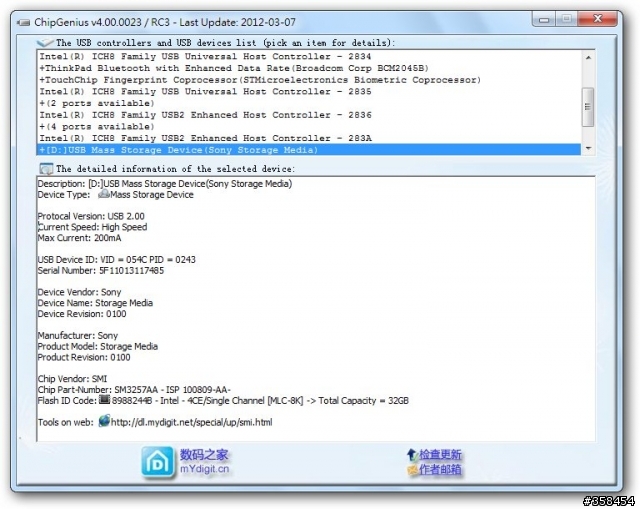The image size is (640, 509).
Task: Click the detailed information header icon
Action: (46, 169)
